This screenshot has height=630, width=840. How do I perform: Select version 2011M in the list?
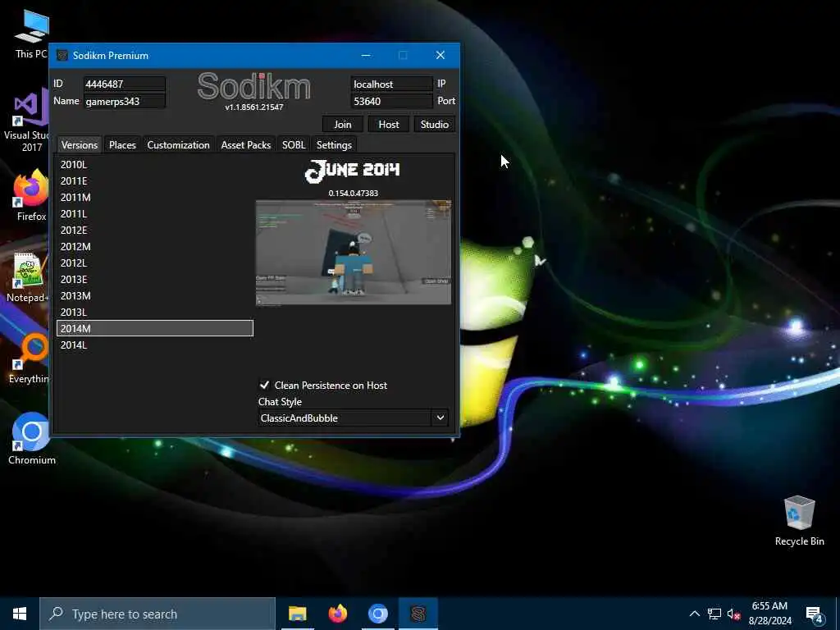(x=155, y=197)
